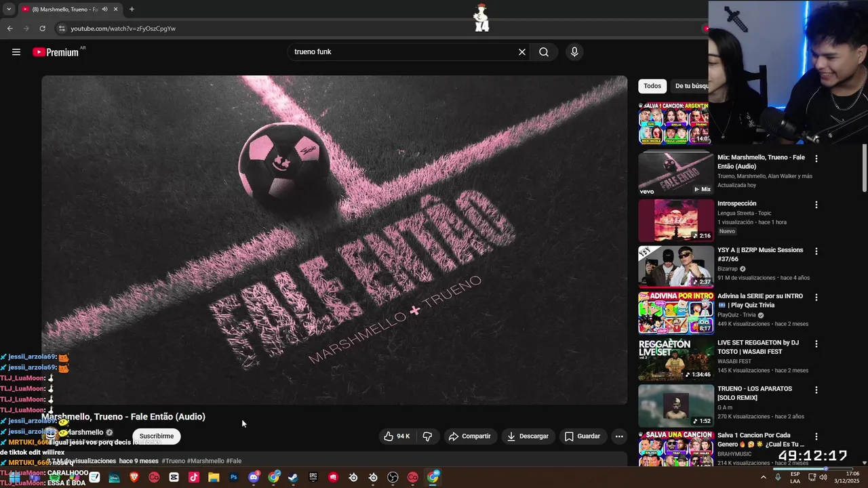Open CapCut from the taskbar
The image size is (868, 488).
pyautogui.click(x=174, y=477)
